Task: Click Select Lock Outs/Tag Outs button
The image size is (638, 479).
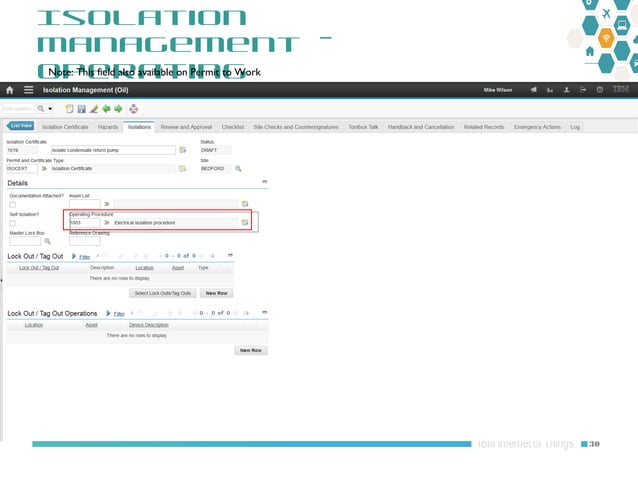Action: tap(163, 293)
